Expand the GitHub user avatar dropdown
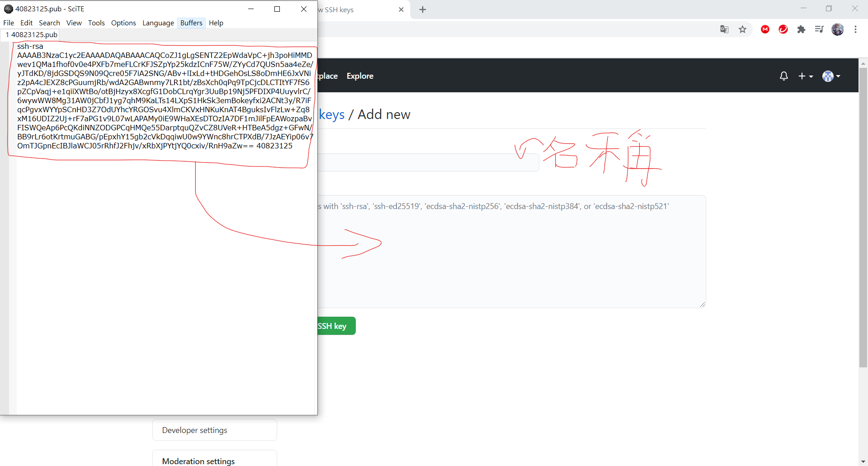 point(831,76)
